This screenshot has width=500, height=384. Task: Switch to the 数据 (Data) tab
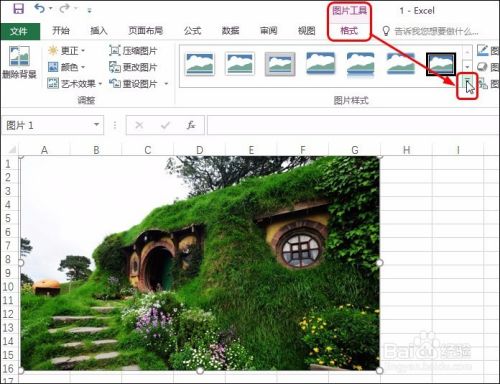pyautogui.click(x=230, y=31)
